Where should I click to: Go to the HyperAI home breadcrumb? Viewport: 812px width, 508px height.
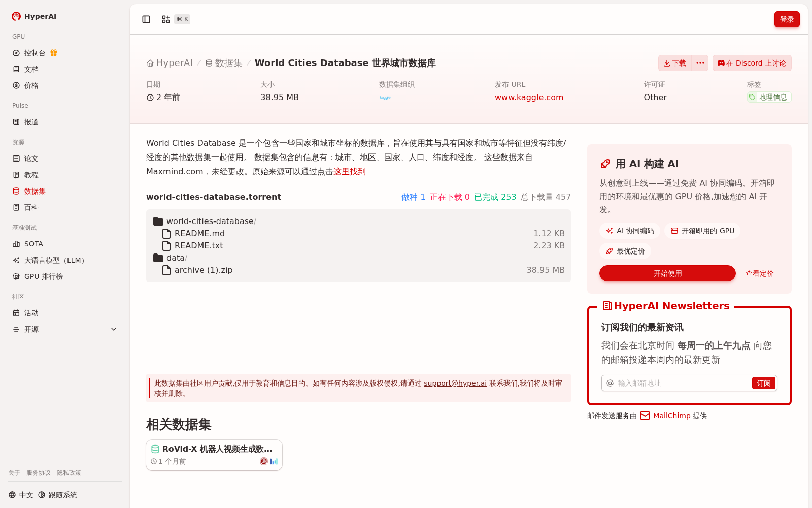170,63
